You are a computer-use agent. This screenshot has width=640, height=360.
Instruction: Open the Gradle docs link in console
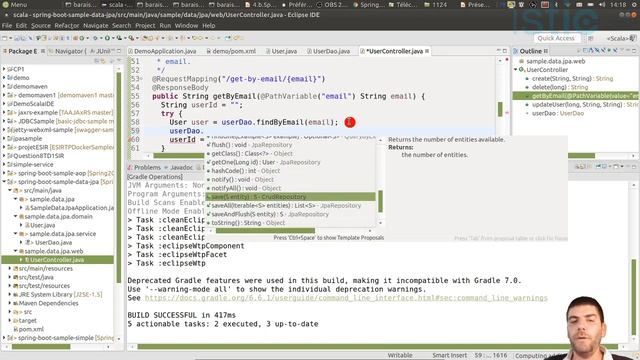tap(346, 298)
